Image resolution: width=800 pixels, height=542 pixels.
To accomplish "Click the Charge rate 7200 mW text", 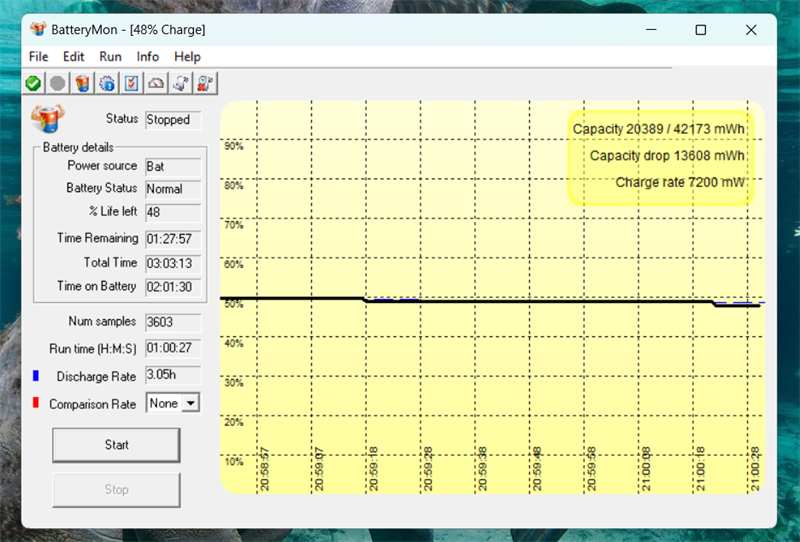I will click(680, 182).
